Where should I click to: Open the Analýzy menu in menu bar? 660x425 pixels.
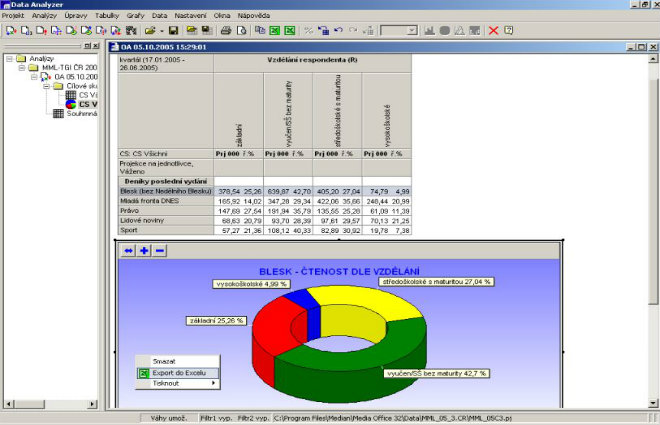(x=44, y=16)
